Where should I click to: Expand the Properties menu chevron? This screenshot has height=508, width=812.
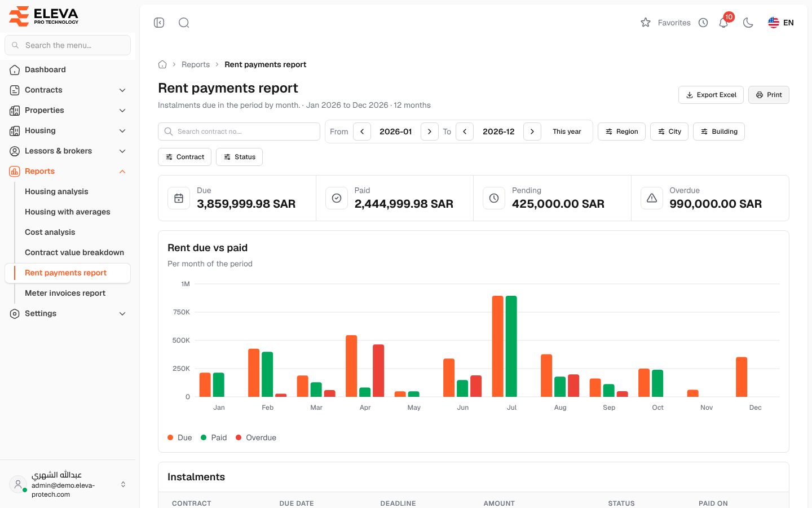pyautogui.click(x=122, y=111)
